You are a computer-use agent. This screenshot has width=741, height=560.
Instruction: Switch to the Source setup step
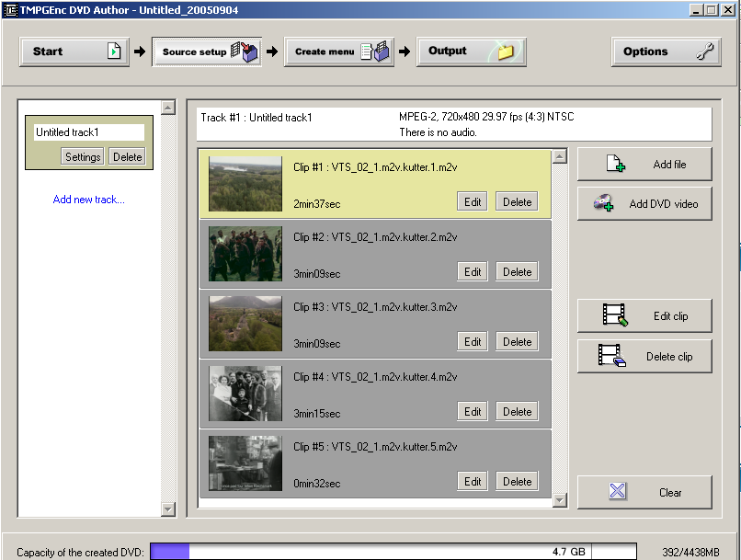pos(207,51)
